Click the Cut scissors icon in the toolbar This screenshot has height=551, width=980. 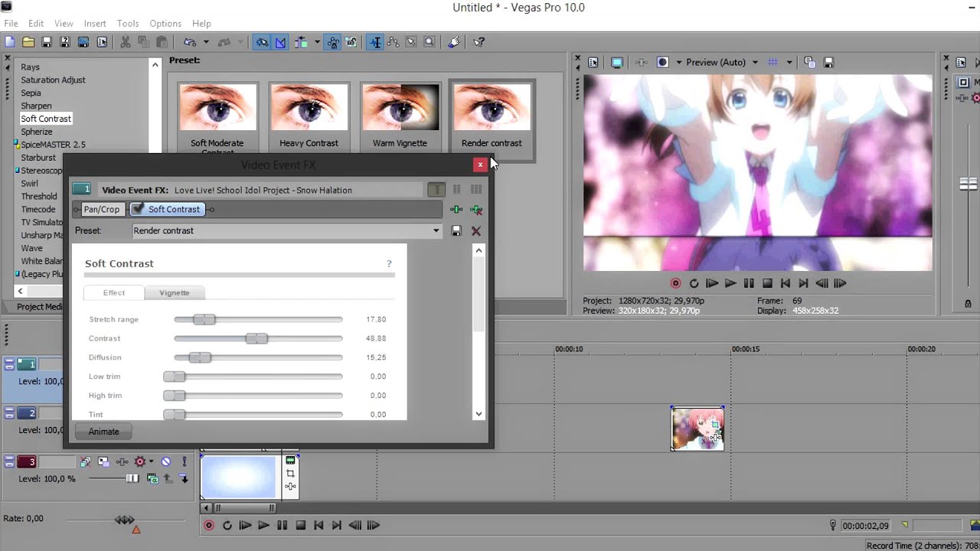coord(126,42)
